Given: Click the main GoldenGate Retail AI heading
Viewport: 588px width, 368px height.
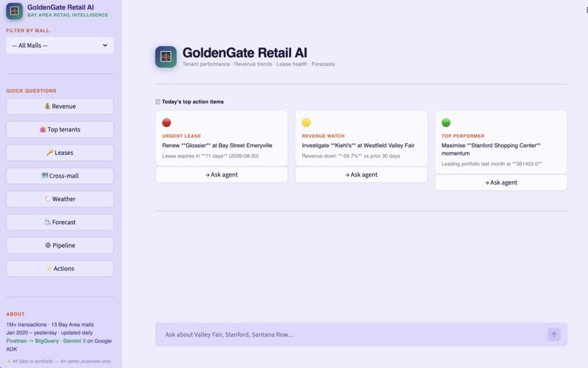Looking at the screenshot, I should pyautogui.click(x=245, y=53).
